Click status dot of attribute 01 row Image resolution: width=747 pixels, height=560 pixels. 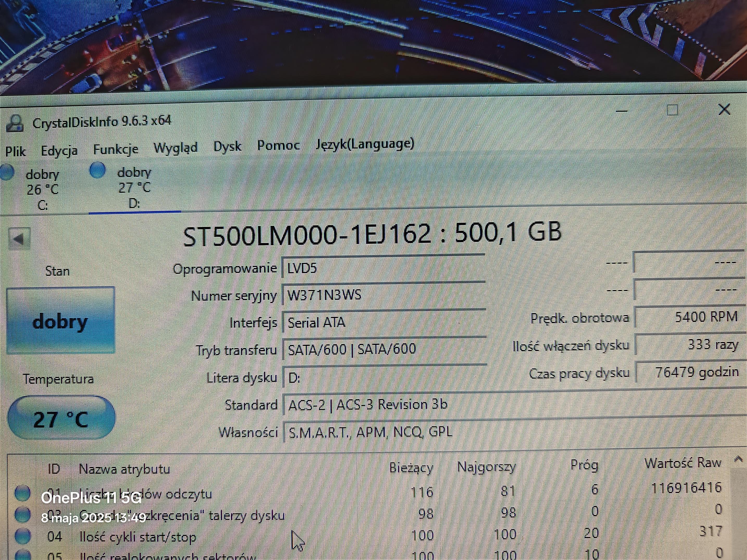pyautogui.click(x=23, y=493)
